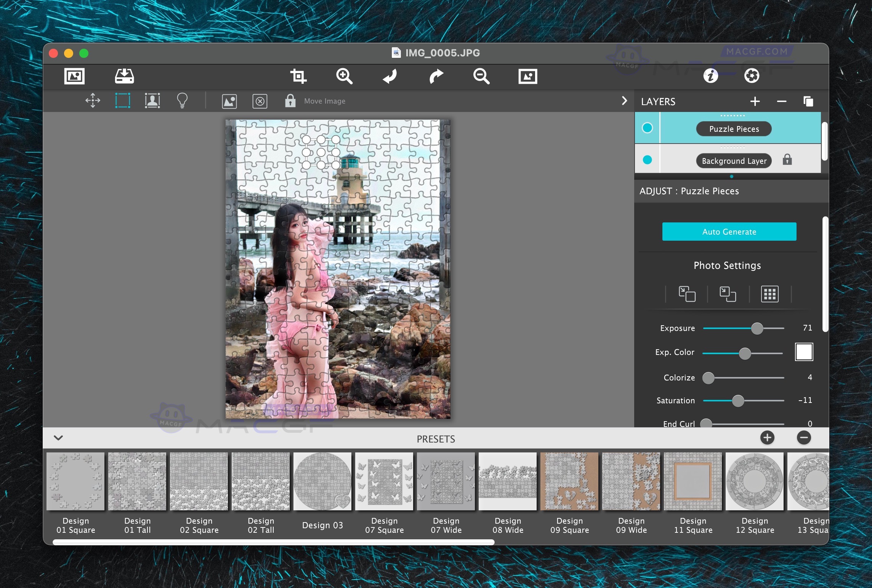Image resolution: width=872 pixels, height=588 pixels.
Task: Open the settings gear at top right
Action: pos(752,76)
